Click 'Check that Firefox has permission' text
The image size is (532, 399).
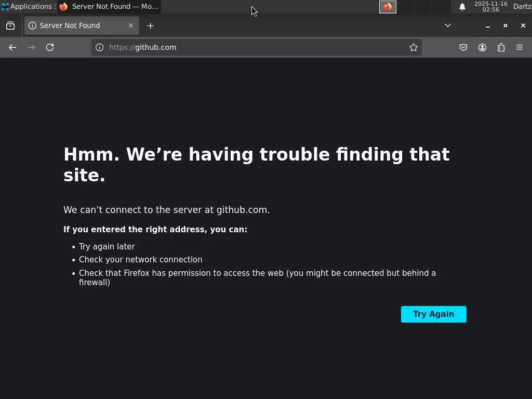click(257, 278)
